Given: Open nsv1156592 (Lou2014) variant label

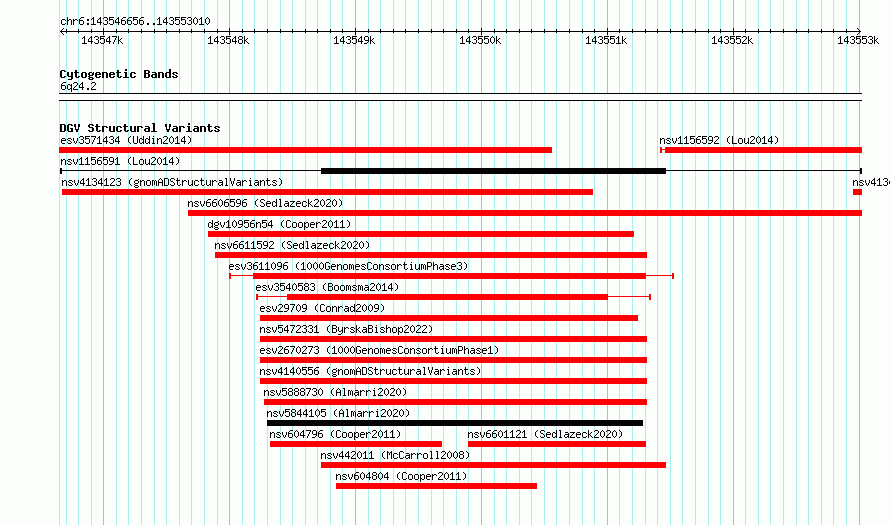Looking at the screenshot, I should click(x=719, y=140).
